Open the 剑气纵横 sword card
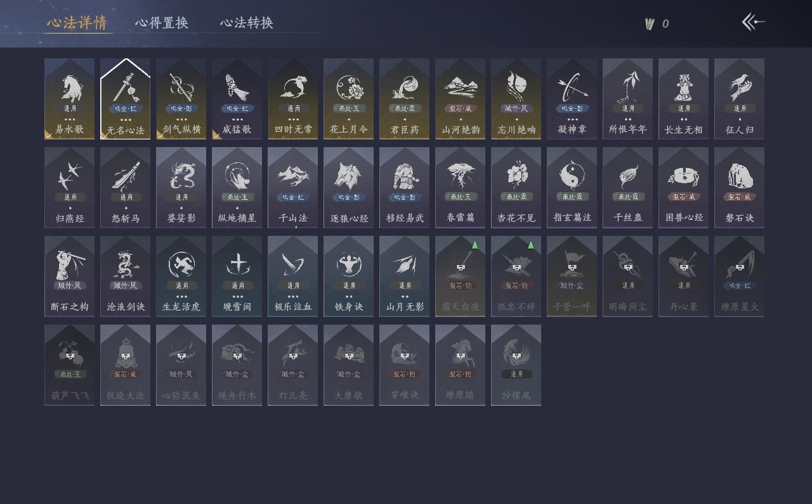812x504 pixels. 181,99
